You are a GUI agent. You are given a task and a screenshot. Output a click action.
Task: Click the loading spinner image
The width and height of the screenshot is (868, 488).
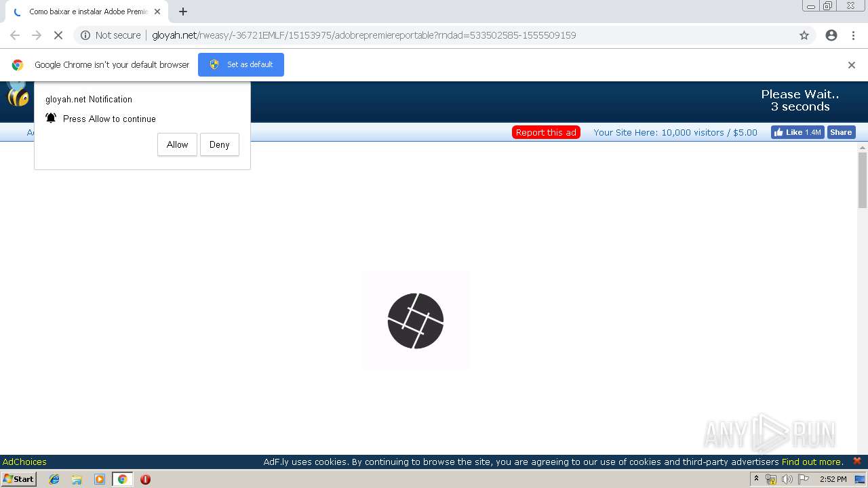pos(416,321)
